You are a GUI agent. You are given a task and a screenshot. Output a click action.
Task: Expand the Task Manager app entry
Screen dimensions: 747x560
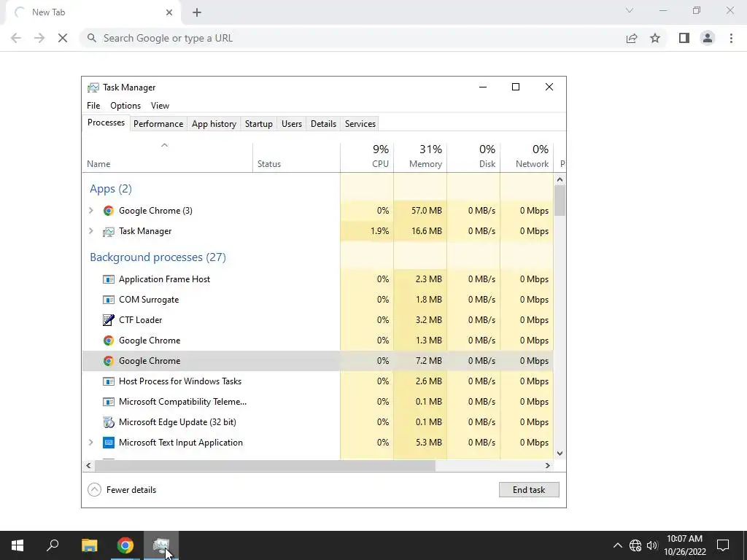91,231
